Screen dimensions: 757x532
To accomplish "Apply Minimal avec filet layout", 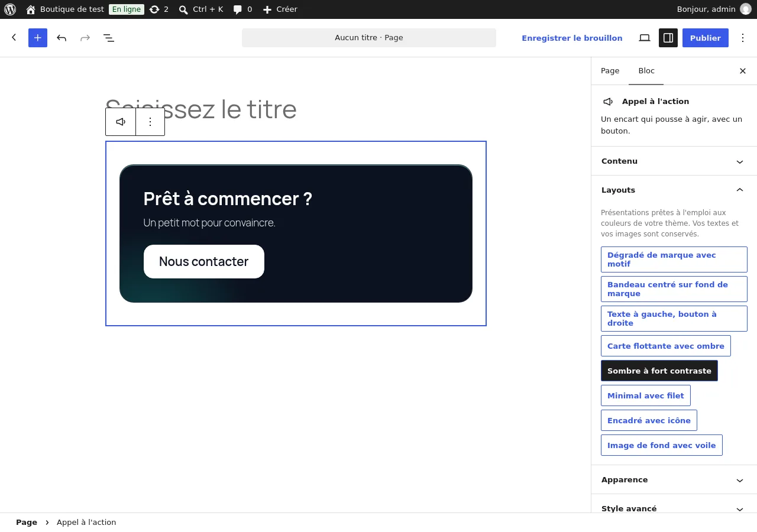I will pos(646,395).
